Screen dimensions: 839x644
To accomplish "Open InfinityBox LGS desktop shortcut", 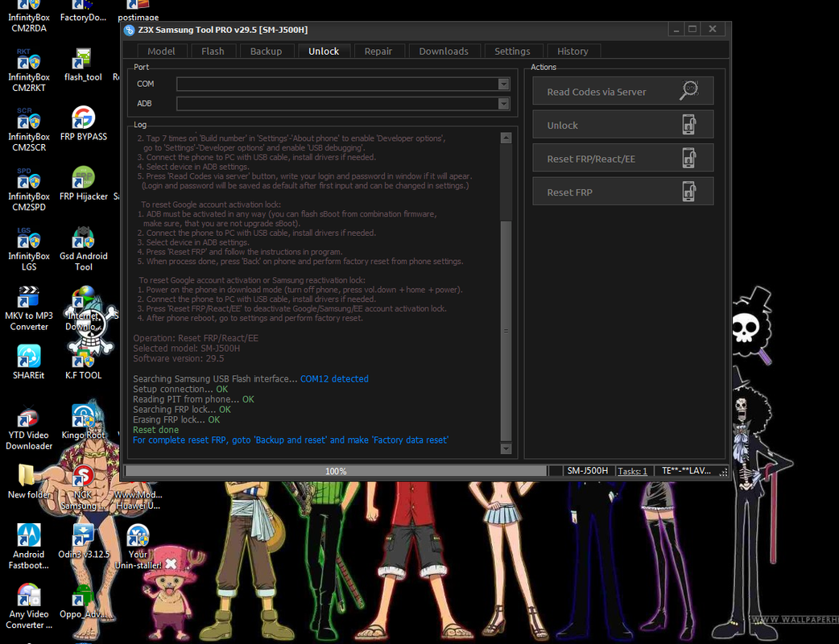I will click(x=29, y=250).
